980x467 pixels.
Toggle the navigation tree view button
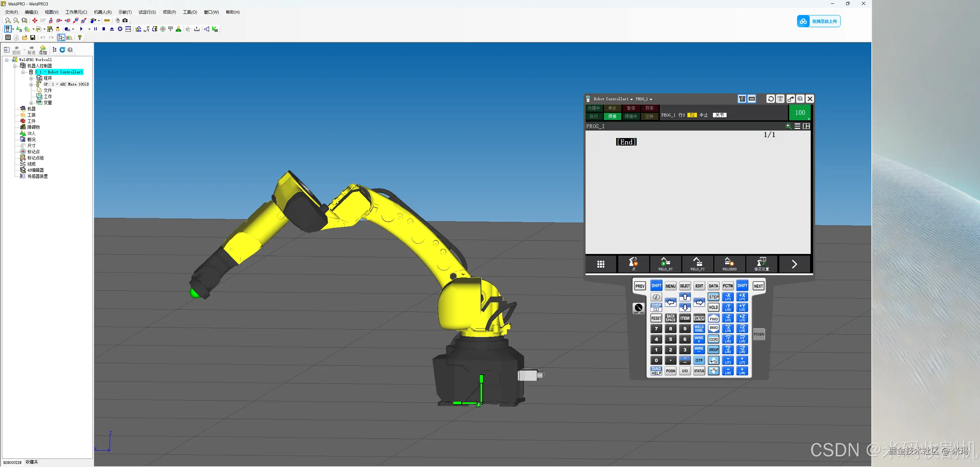[x=61, y=38]
